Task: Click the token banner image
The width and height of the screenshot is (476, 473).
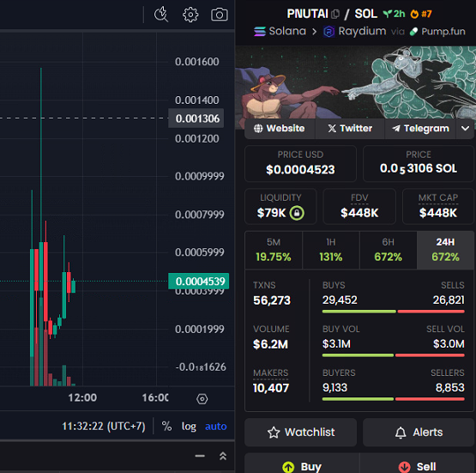Action: [x=355, y=82]
